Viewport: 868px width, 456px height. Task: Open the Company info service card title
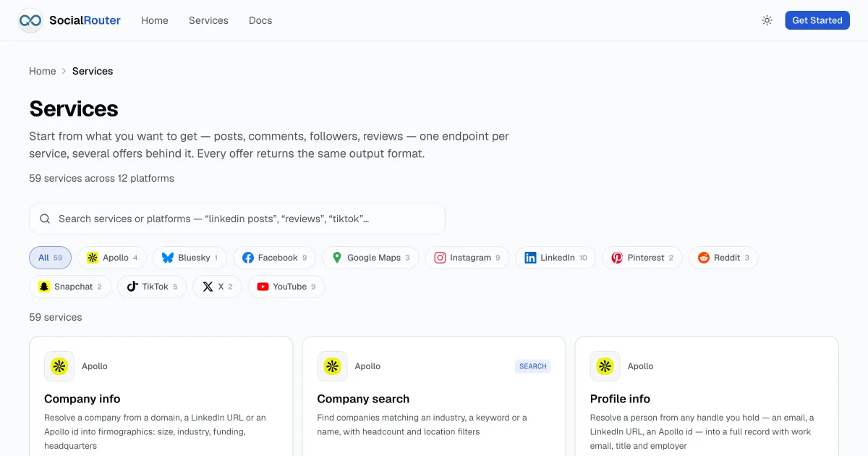coord(82,399)
